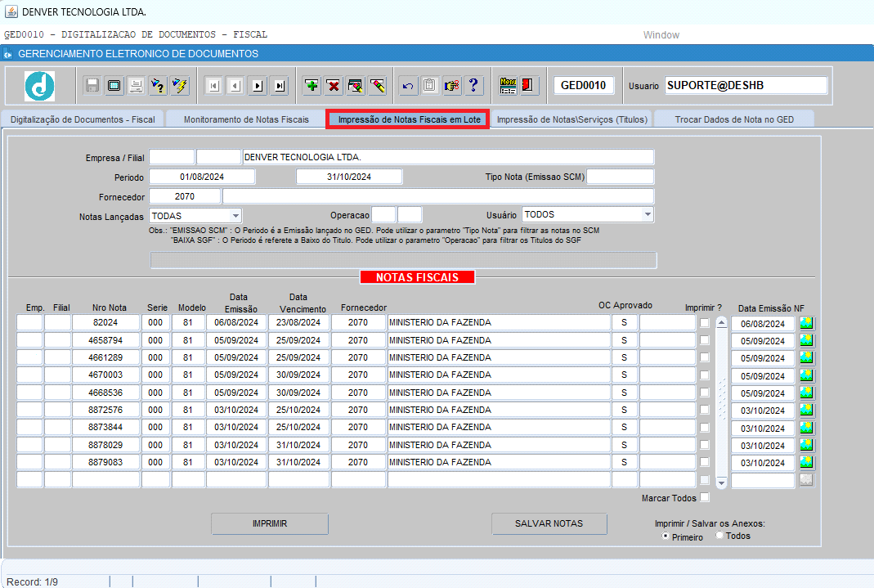This screenshot has width=874, height=588.
Task: Click scroll down arrow of notas list
Action: (721, 483)
